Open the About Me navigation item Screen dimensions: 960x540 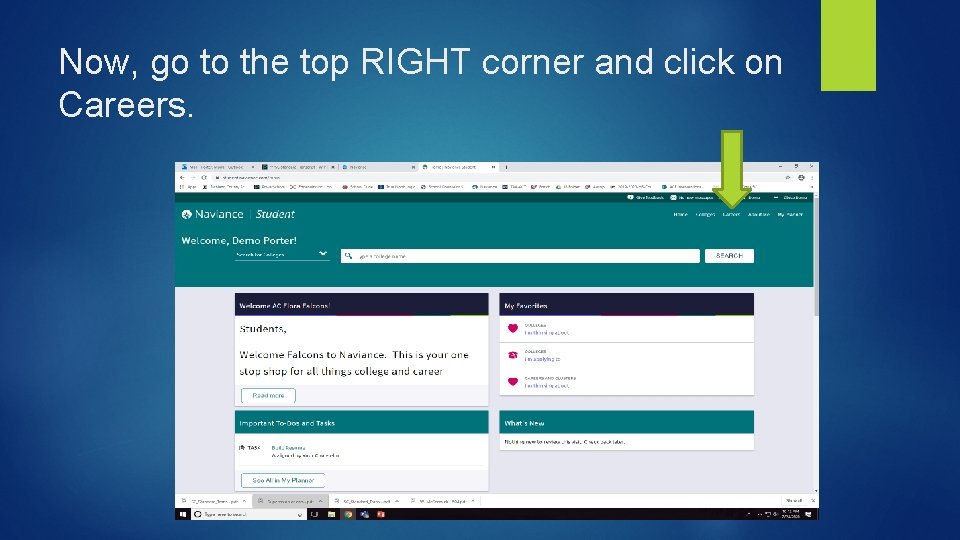click(759, 215)
